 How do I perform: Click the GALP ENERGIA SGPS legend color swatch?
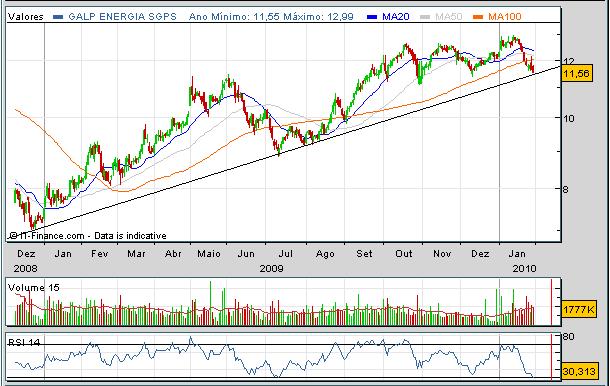tap(58, 17)
